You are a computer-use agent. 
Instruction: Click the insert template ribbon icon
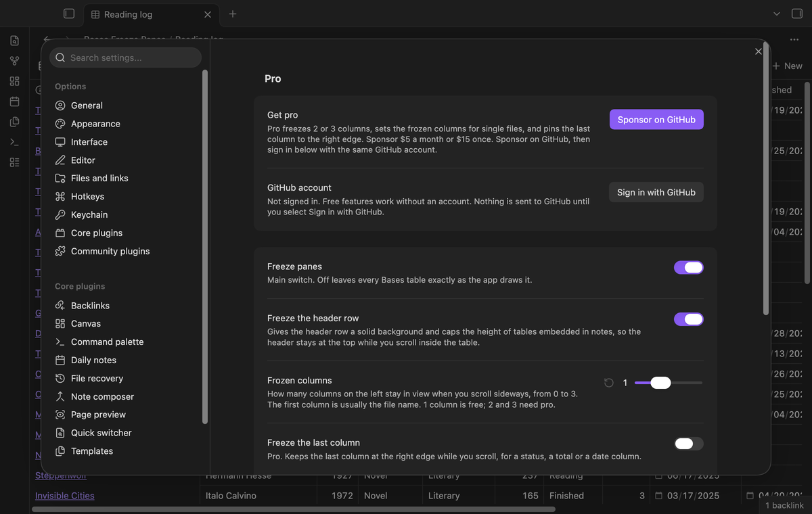click(x=14, y=122)
